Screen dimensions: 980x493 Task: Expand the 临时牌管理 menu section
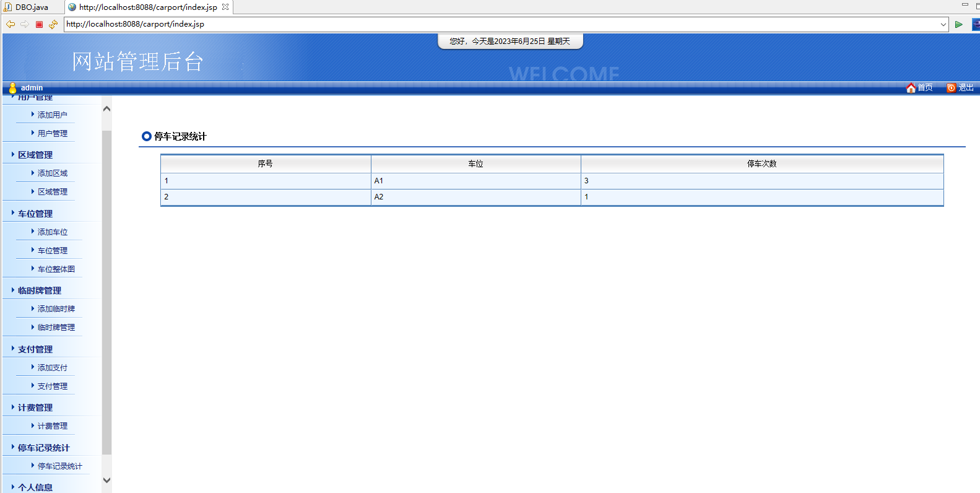[x=40, y=290]
